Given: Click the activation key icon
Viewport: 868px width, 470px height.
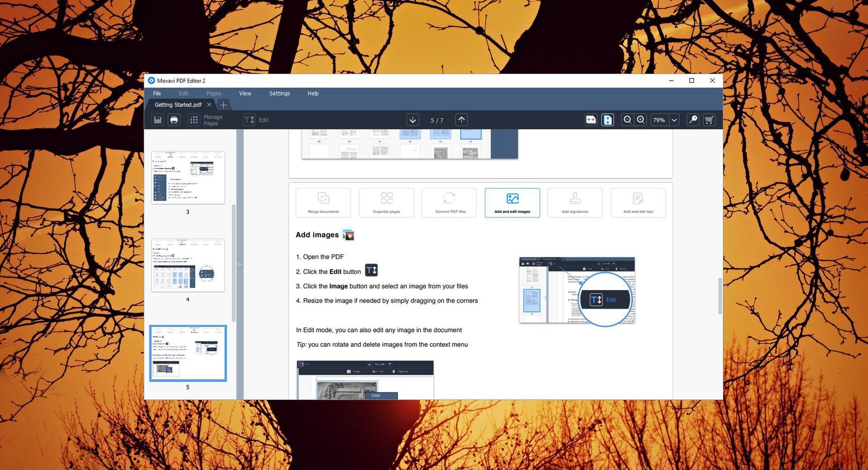Looking at the screenshot, I should coord(693,120).
